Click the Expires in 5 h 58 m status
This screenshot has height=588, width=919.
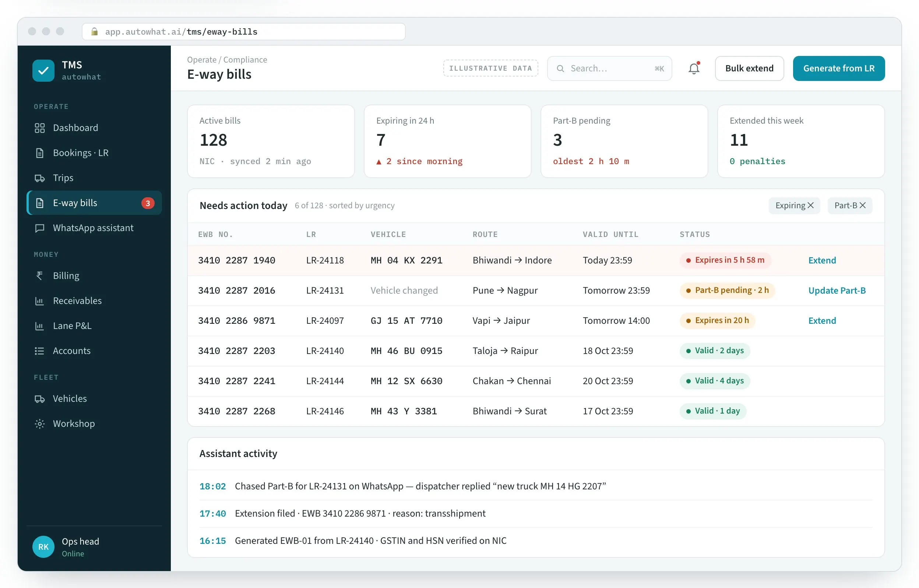tap(725, 260)
